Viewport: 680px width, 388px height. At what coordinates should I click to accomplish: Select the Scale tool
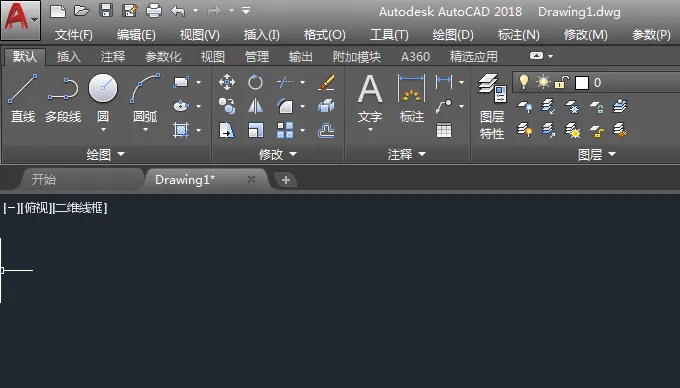pyautogui.click(x=255, y=130)
